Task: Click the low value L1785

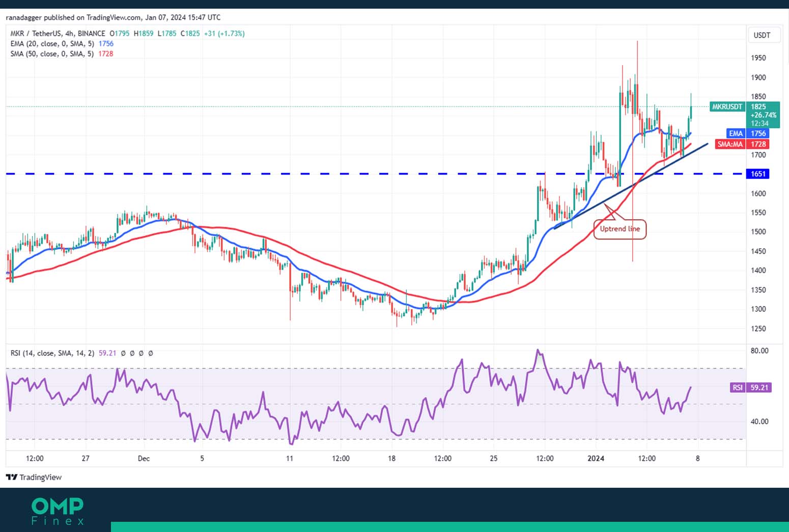Action: point(166,34)
